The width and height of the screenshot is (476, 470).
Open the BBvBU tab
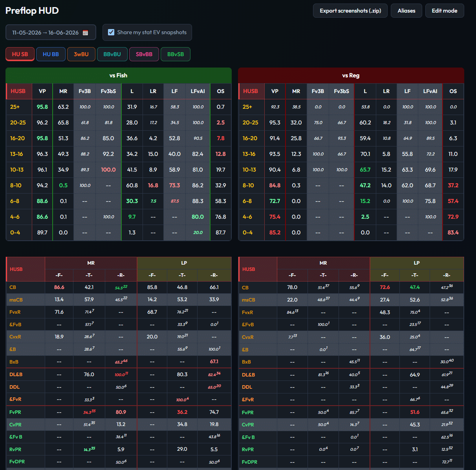(112, 54)
